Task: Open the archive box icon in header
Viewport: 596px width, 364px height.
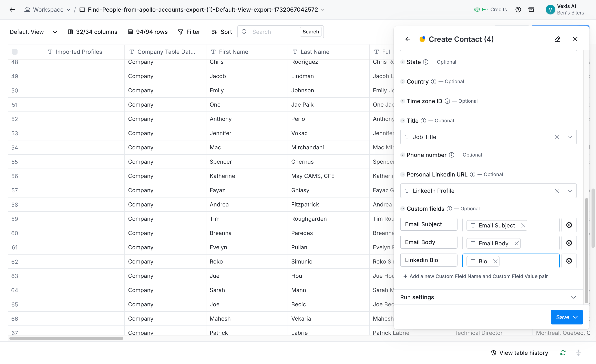Action: pyautogui.click(x=531, y=10)
